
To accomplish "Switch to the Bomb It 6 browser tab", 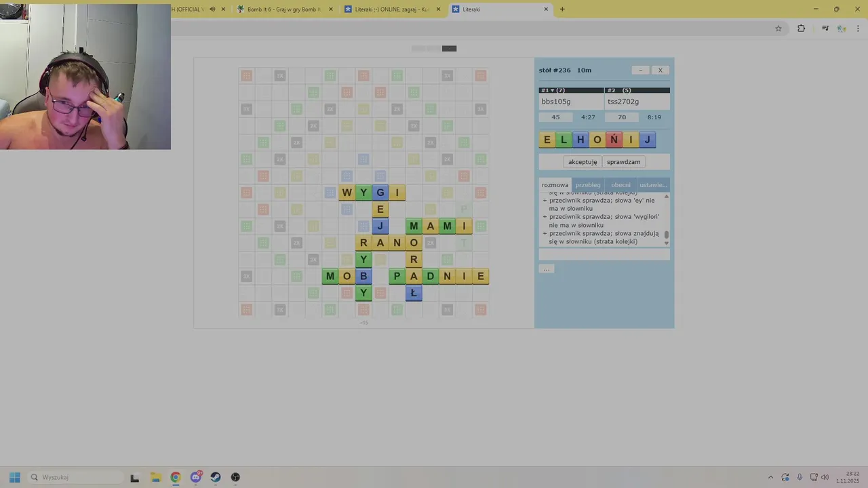I will (283, 9).
